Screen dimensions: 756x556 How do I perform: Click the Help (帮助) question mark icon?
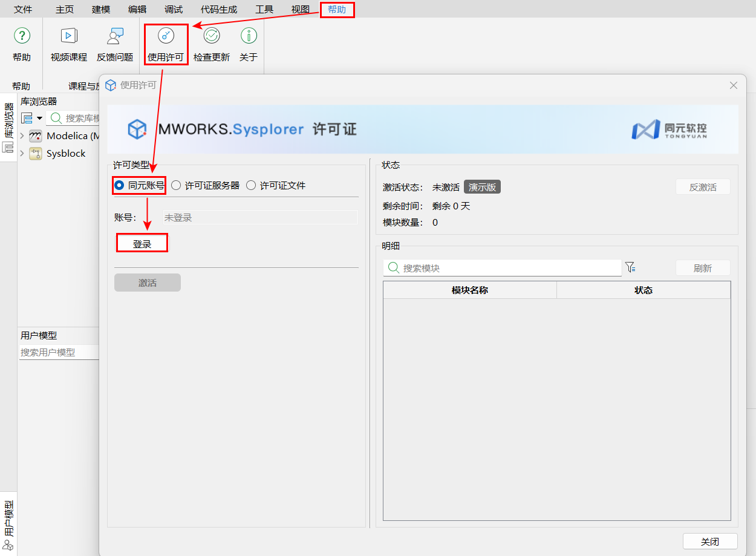(x=22, y=36)
